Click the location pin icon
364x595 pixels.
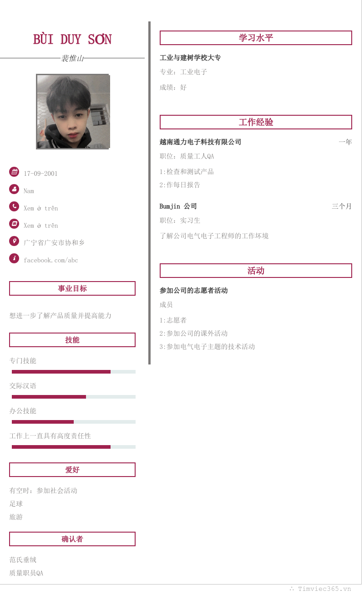click(x=14, y=241)
